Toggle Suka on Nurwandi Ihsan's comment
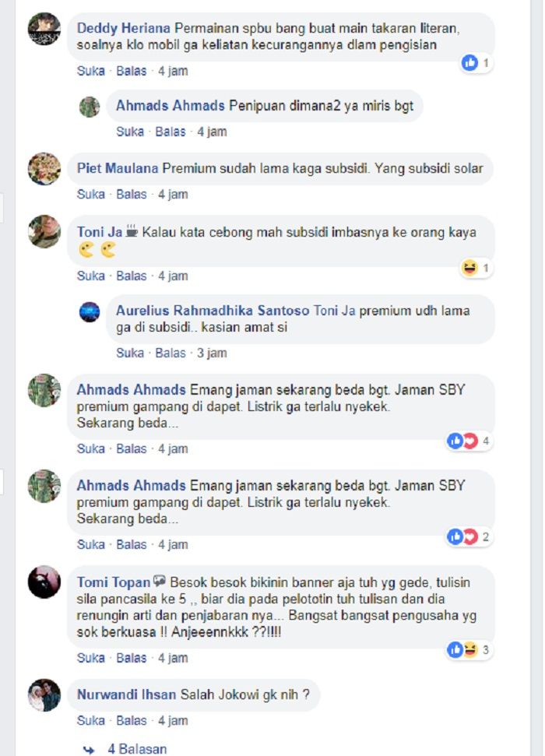 tap(90, 720)
